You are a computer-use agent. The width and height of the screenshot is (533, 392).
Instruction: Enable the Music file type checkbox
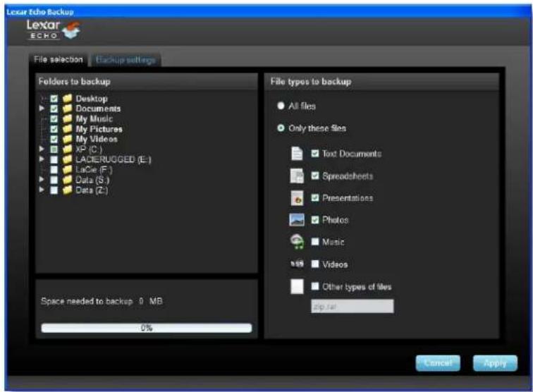click(315, 242)
